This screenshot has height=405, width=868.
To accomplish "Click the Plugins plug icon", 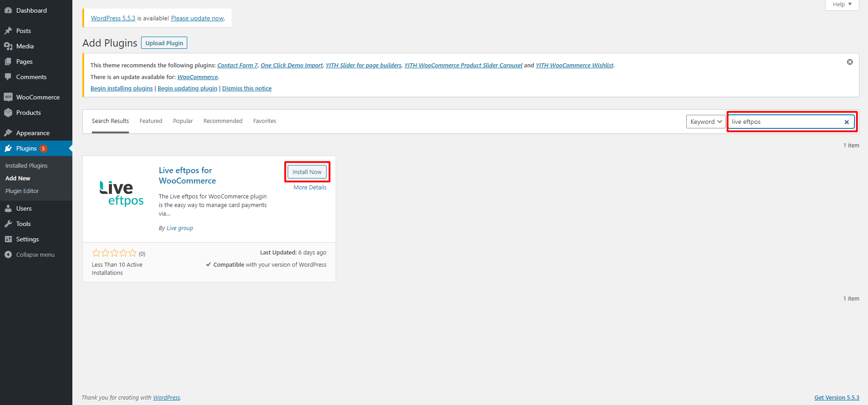I will 8,148.
